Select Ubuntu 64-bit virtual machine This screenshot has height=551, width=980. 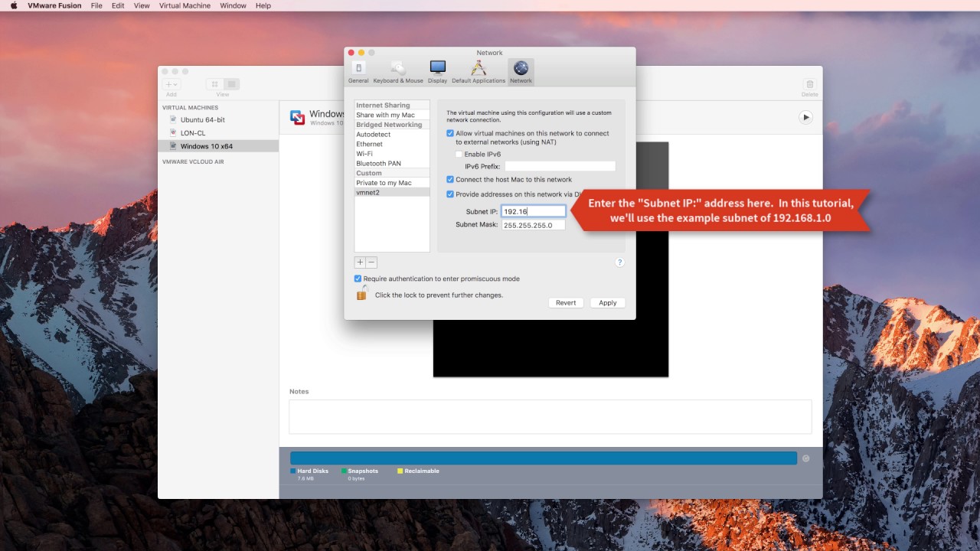click(202, 120)
